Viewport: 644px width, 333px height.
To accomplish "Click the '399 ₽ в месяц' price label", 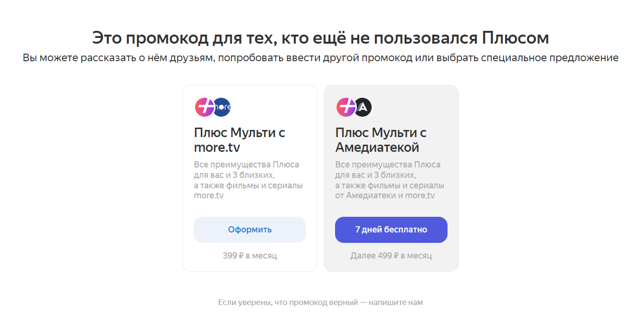I will [x=250, y=256].
